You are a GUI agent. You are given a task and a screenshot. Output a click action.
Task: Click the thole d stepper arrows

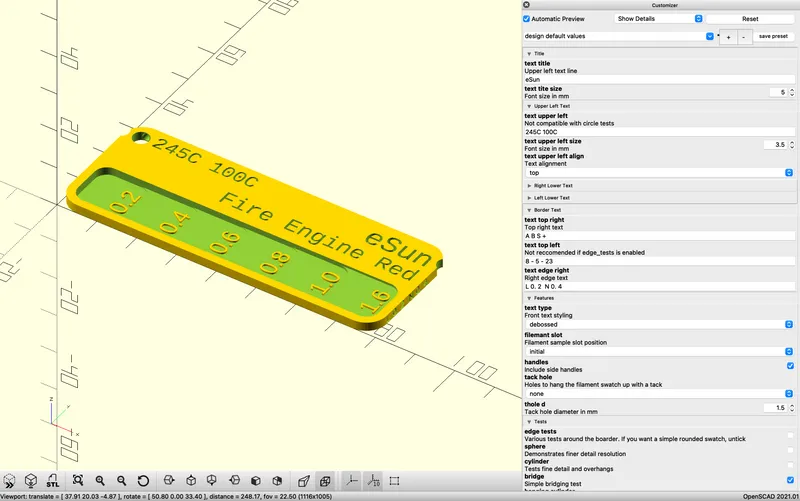coord(792,408)
